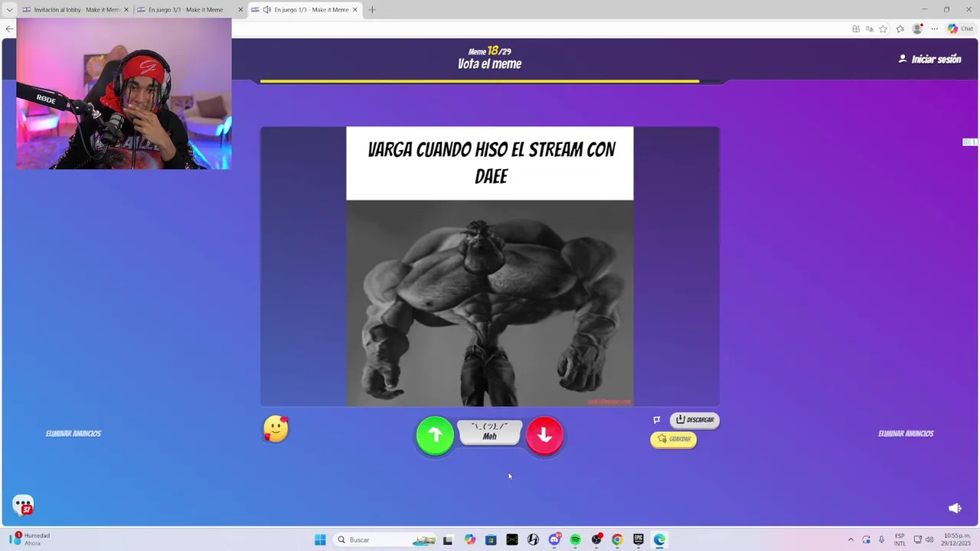Open browser profile avatar
Image resolution: width=980 pixels, height=551 pixels.
pyautogui.click(x=917, y=29)
